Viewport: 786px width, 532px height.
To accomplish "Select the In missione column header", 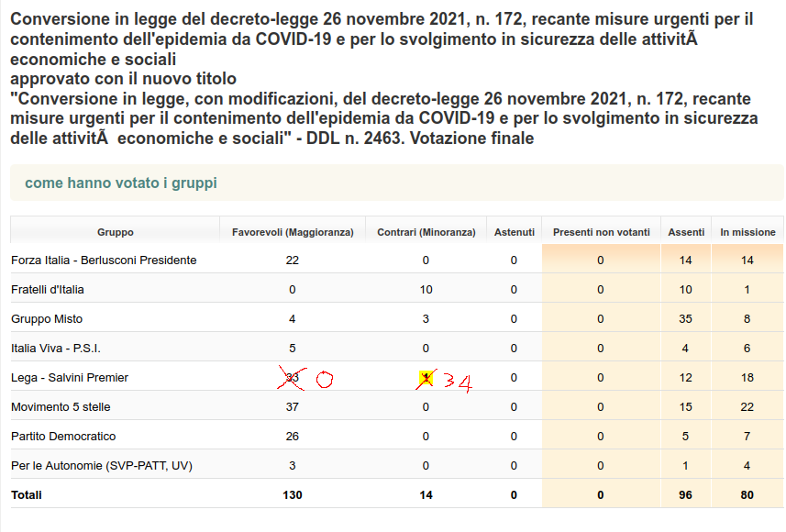I will click(x=747, y=232).
